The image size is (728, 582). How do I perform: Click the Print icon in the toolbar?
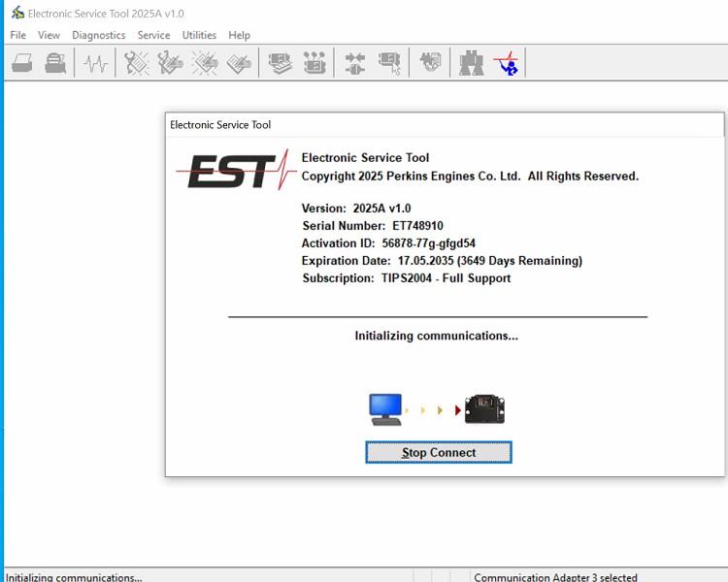pyautogui.click(x=22, y=64)
